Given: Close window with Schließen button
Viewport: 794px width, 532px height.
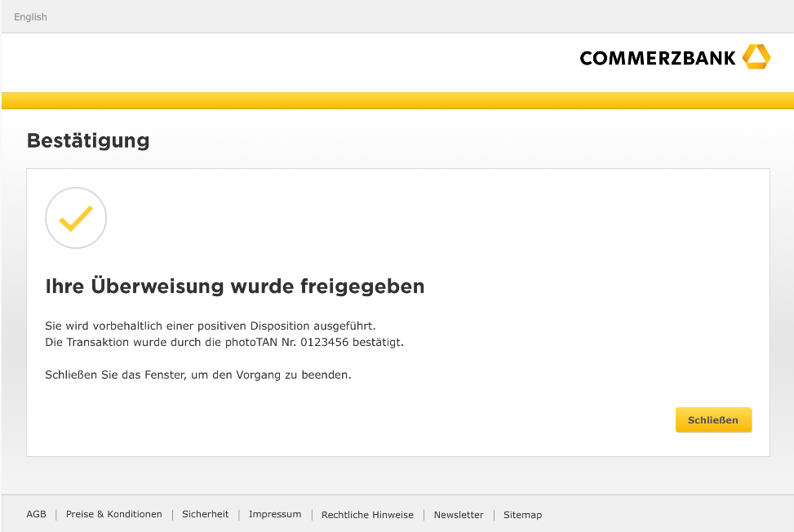Looking at the screenshot, I should [x=713, y=419].
